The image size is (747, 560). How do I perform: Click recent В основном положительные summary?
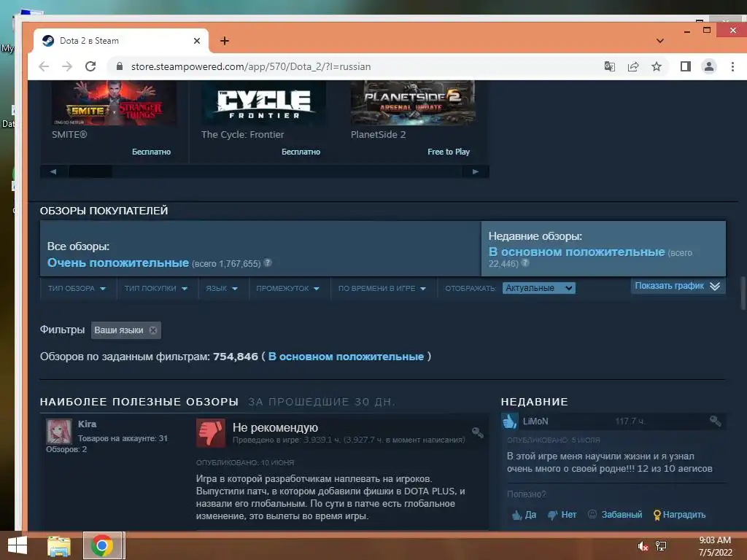(x=576, y=252)
